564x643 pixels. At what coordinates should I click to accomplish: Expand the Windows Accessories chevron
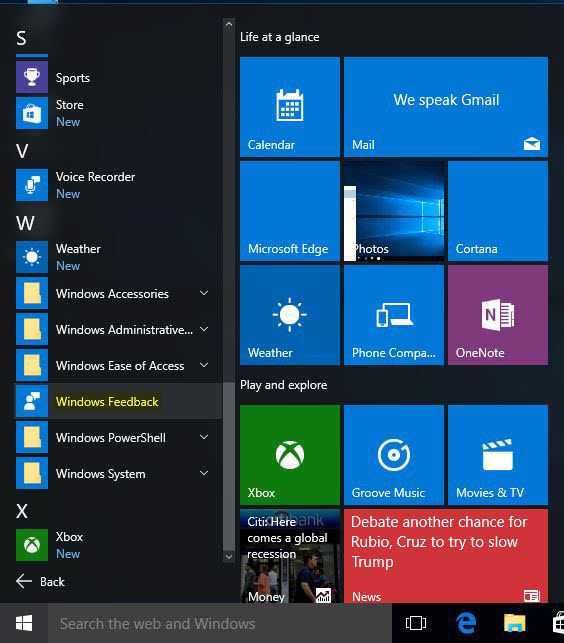pyautogui.click(x=204, y=293)
